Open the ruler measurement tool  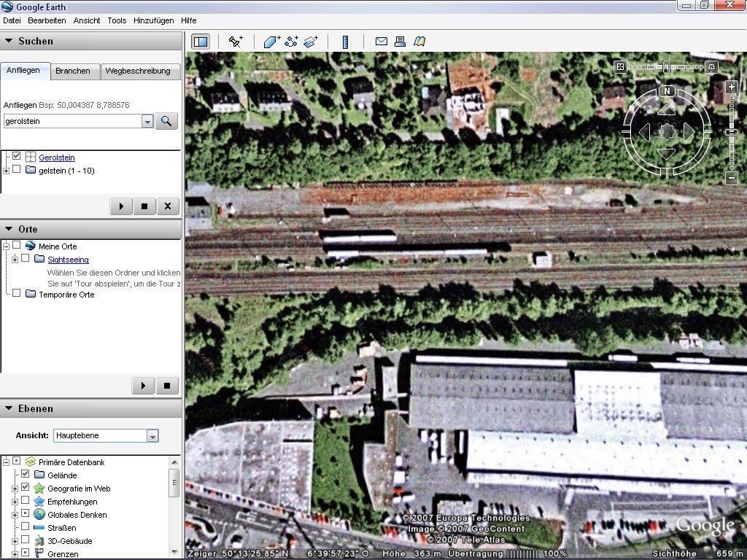345,42
